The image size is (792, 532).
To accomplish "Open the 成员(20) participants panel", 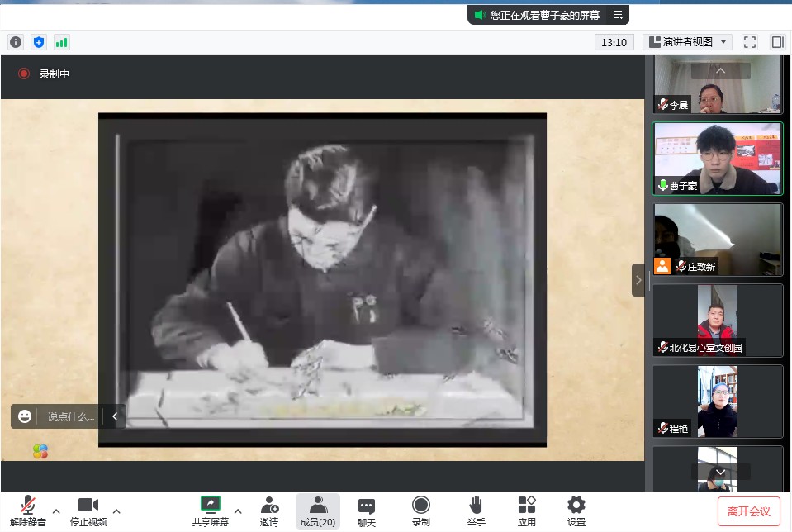I will pyautogui.click(x=318, y=511).
